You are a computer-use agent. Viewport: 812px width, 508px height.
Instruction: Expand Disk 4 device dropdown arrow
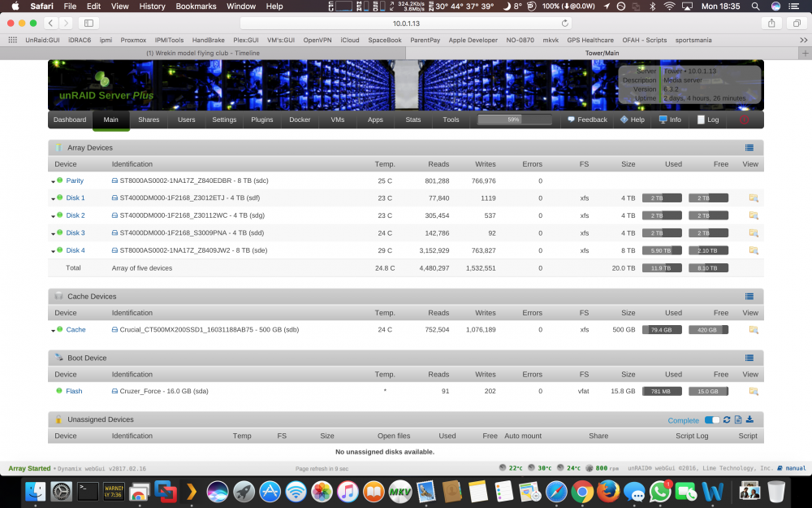coord(53,251)
